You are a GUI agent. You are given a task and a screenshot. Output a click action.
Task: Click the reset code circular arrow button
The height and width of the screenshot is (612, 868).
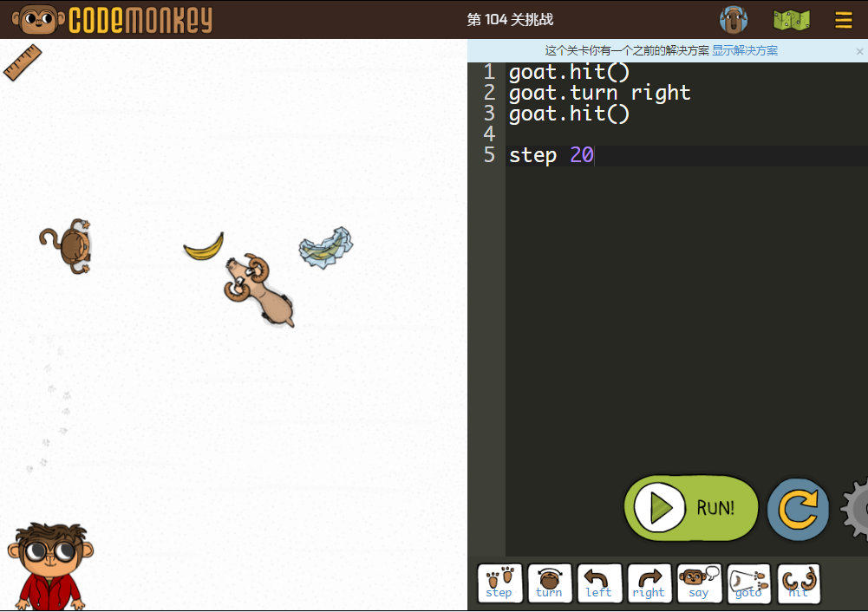pyautogui.click(x=798, y=509)
